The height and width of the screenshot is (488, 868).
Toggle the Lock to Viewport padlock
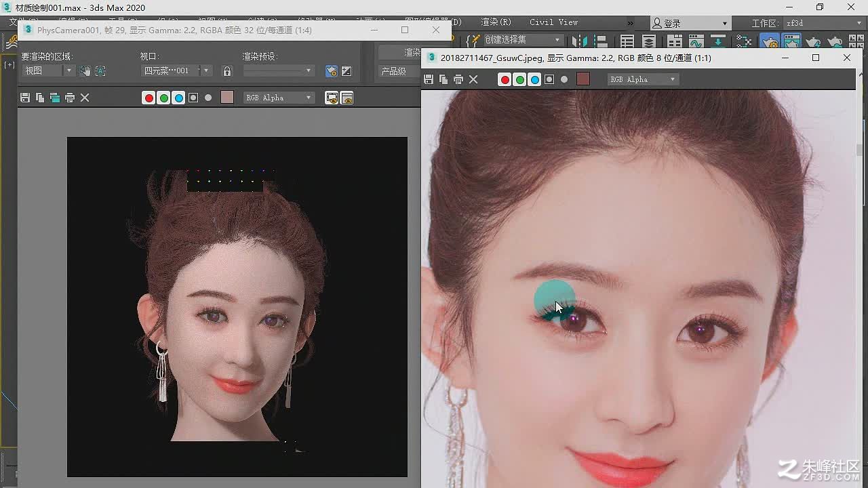click(x=227, y=70)
